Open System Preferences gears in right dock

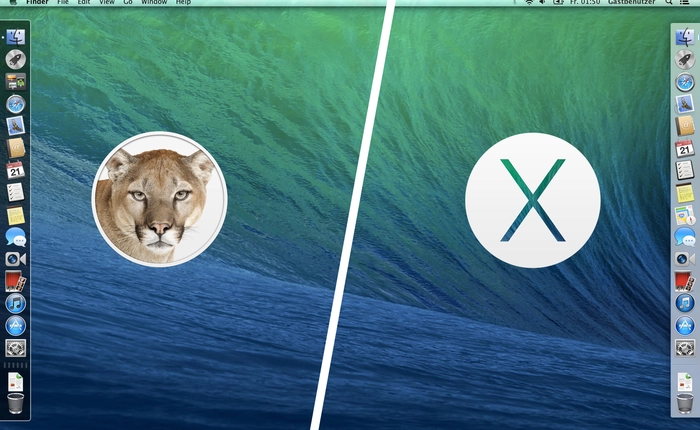tap(685, 347)
